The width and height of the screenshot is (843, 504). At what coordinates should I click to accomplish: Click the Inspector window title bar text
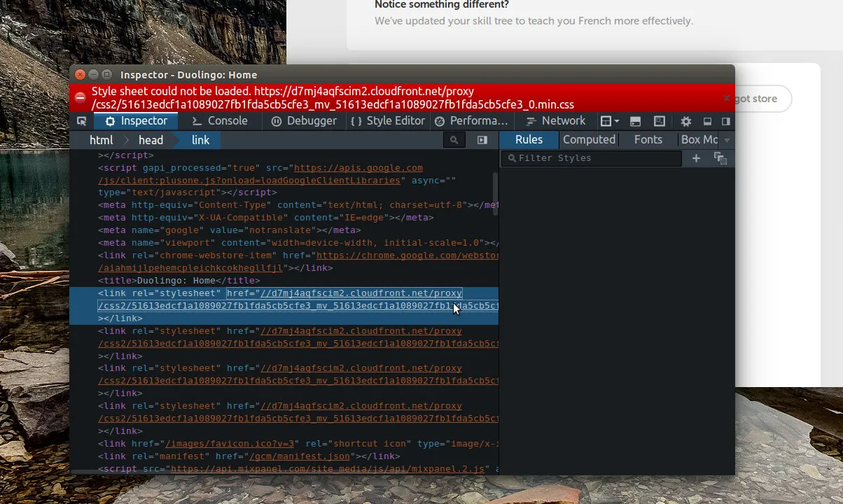(x=188, y=75)
